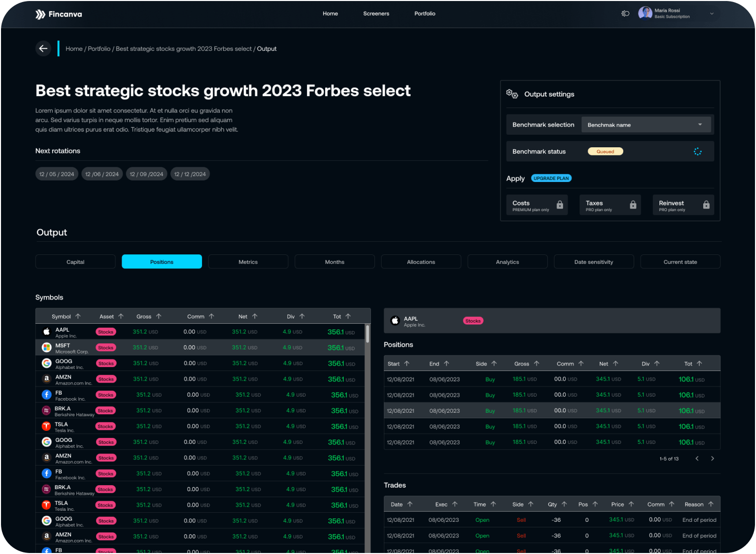
Task: Switch to the Metrics tab
Action: pos(248,262)
